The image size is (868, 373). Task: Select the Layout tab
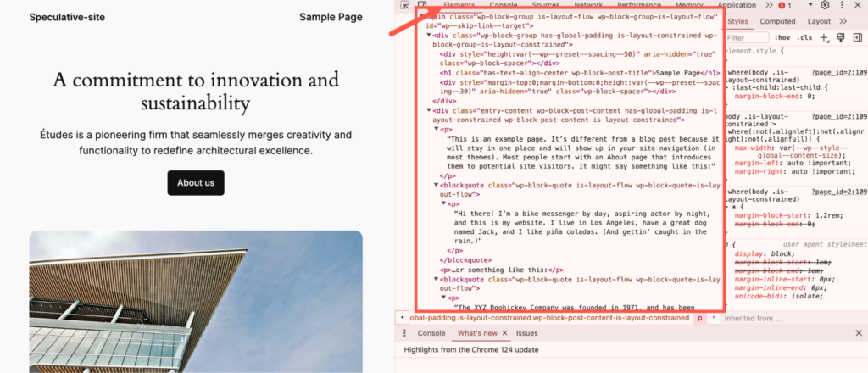tap(819, 21)
